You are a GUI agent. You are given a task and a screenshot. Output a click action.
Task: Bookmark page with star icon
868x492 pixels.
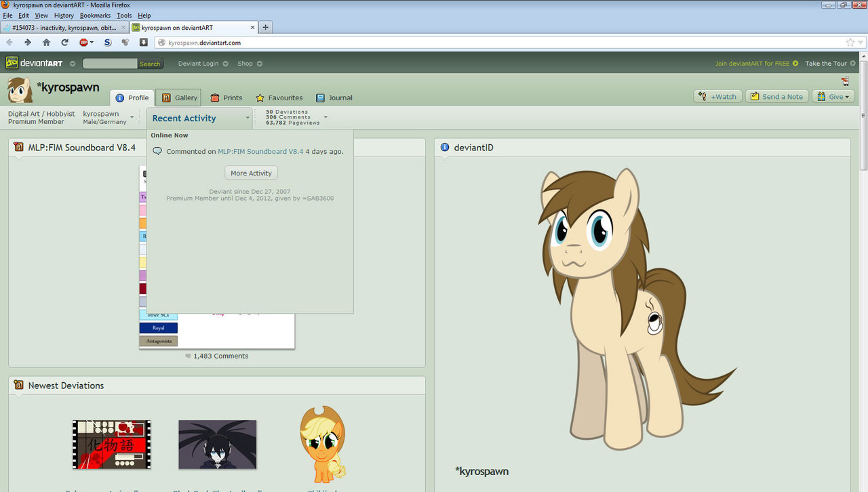coord(850,42)
